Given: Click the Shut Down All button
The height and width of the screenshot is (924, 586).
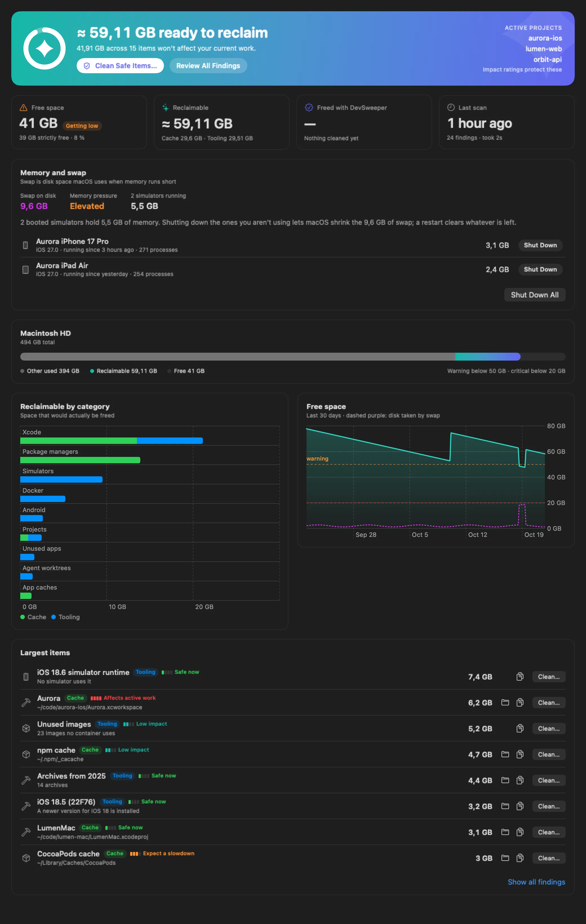Looking at the screenshot, I should [534, 295].
